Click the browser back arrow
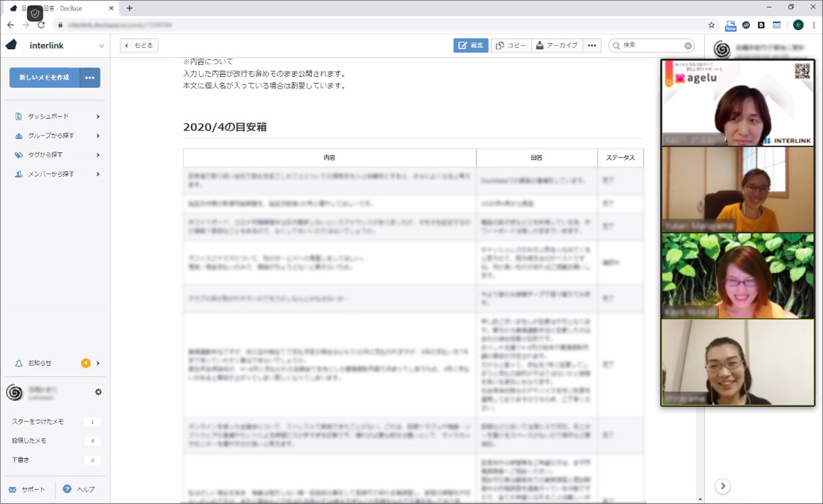Image resolution: width=823 pixels, height=504 pixels. [x=10, y=25]
